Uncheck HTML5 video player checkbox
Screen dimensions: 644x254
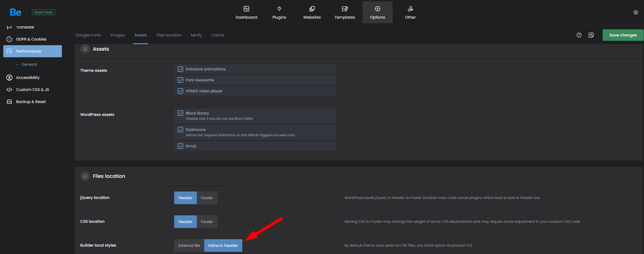(180, 91)
